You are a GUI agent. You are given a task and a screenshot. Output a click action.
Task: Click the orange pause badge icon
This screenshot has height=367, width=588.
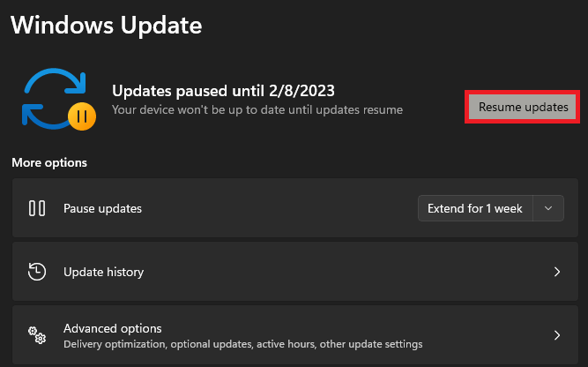(80, 116)
